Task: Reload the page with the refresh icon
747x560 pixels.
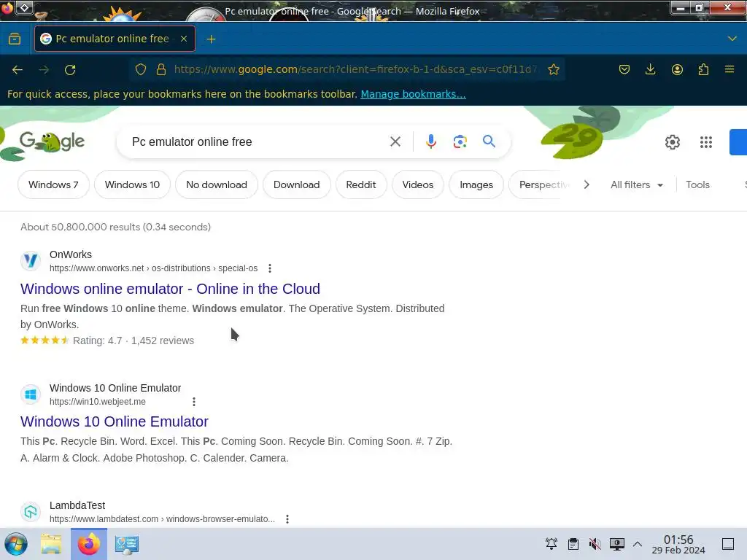Action: pos(70,69)
